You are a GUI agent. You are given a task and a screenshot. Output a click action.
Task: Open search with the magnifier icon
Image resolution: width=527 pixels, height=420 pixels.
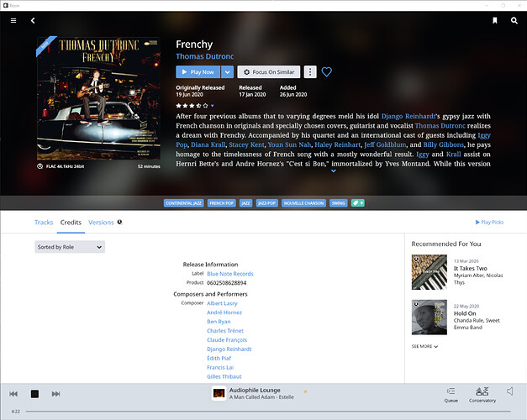pyautogui.click(x=514, y=20)
